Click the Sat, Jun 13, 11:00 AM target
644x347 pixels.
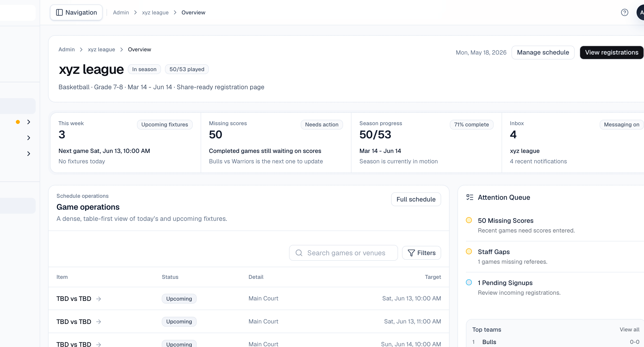[x=412, y=321]
